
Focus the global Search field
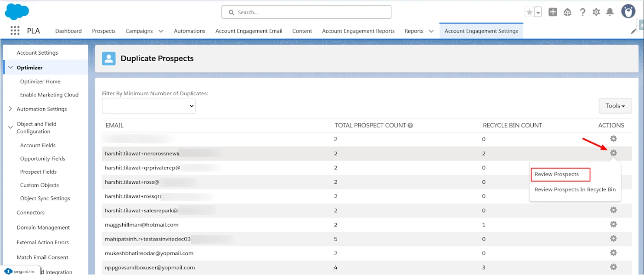point(306,12)
